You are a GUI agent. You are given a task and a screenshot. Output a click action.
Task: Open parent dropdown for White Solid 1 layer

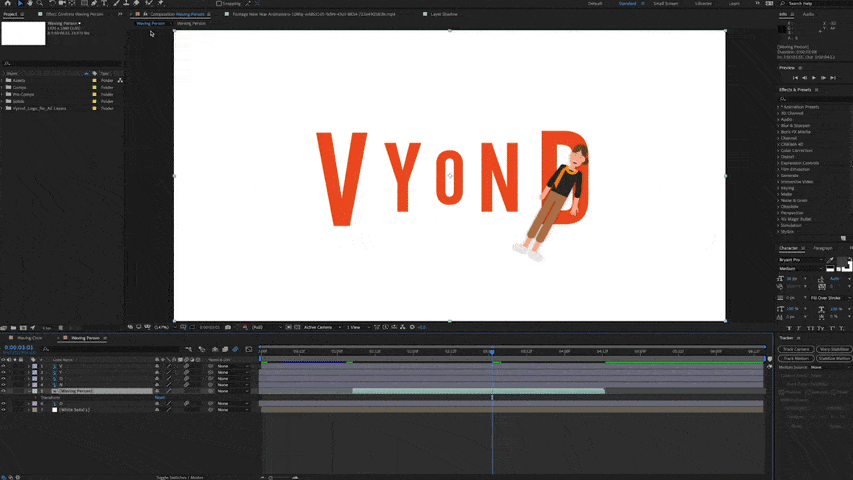pos(233,409)
